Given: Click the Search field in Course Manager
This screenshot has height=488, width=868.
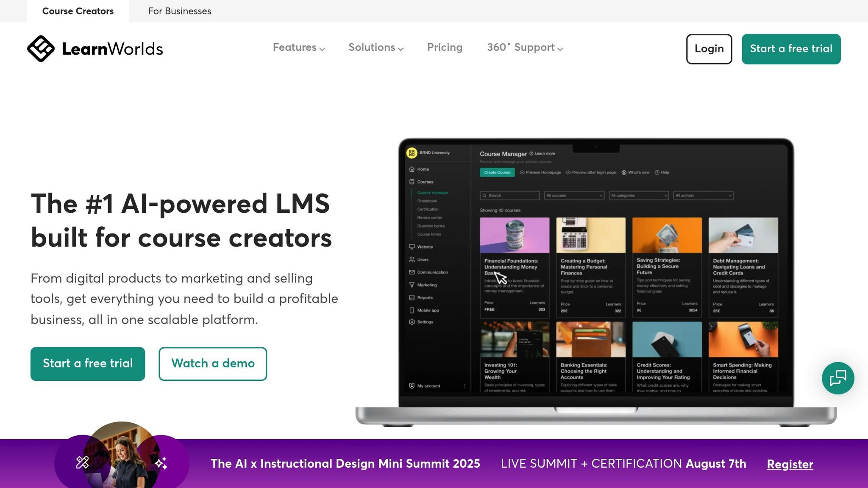Looking at the screenshot, I should click(x=510, y=195).
